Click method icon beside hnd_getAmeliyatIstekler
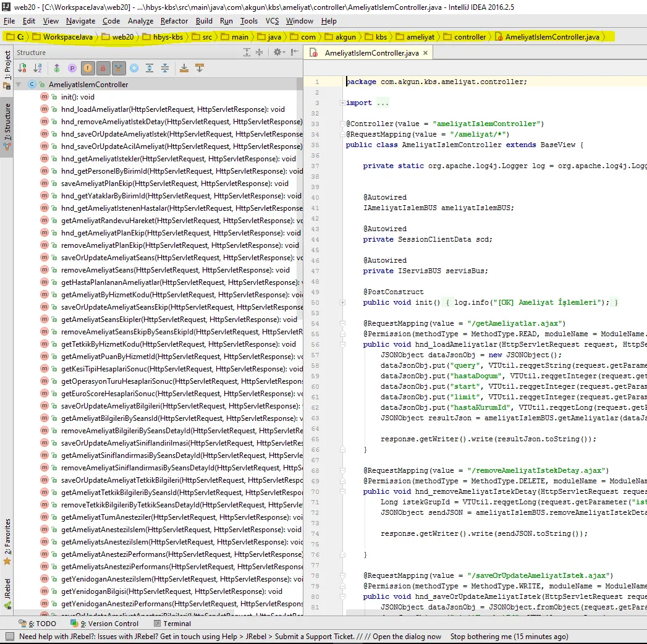The image size is (647, 644). pos(44,158)
